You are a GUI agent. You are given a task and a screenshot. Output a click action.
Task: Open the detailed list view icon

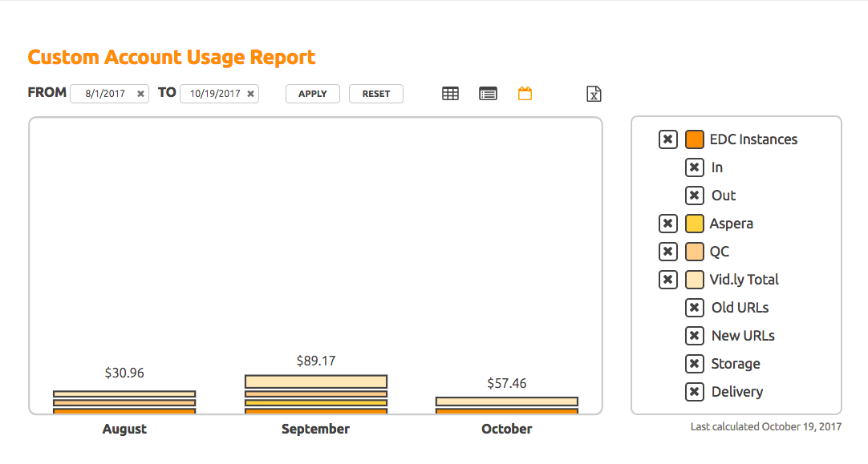point(488,94)
